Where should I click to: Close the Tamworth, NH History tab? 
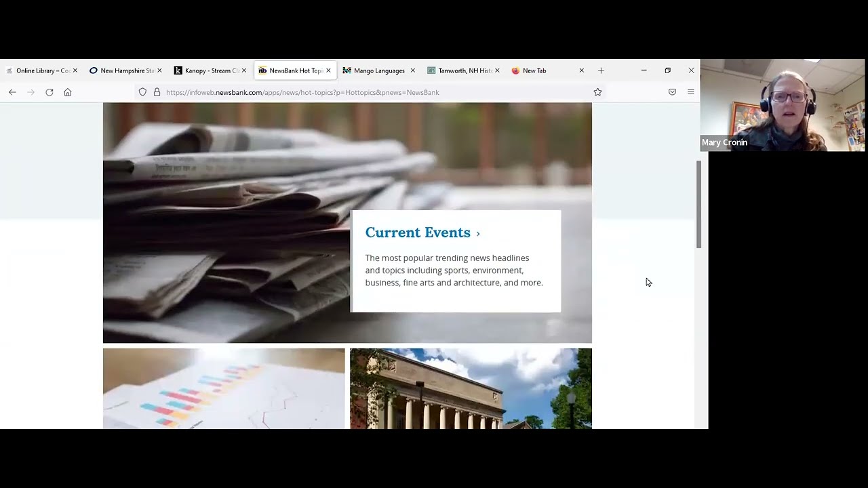pos(497,70)
